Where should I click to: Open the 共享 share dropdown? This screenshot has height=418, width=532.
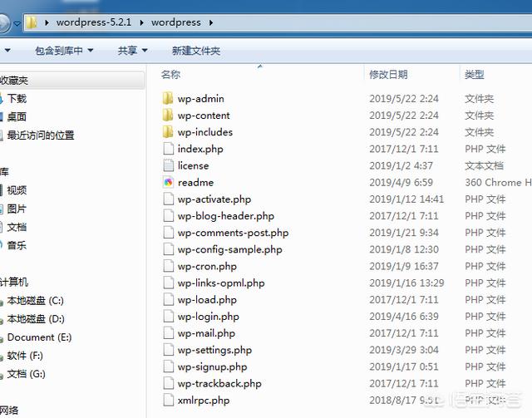point(132,51)
